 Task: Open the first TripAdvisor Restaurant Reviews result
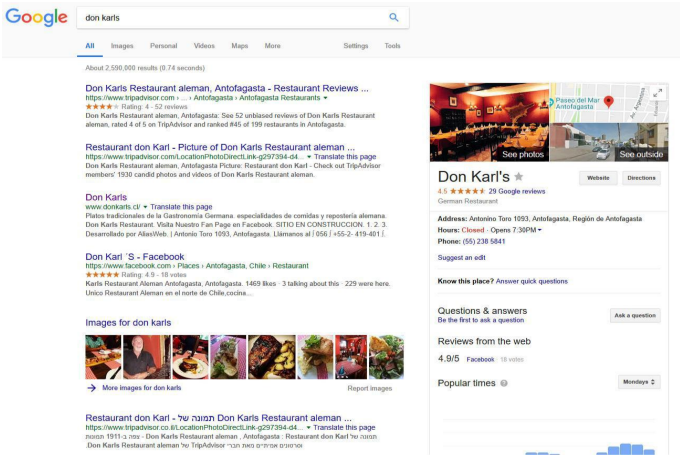pos(227,88)
